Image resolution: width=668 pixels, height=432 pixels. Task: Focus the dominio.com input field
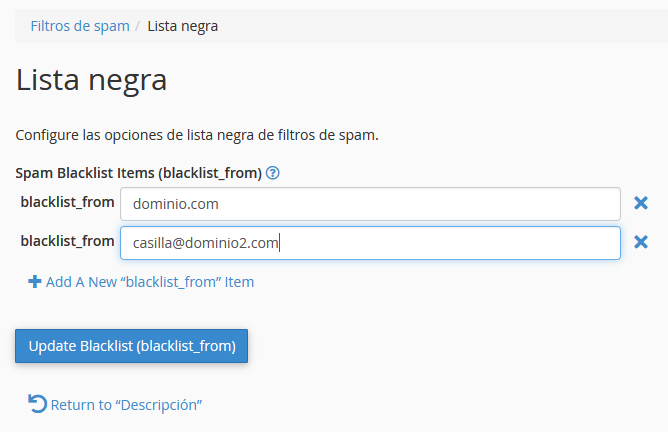point(370,204)
